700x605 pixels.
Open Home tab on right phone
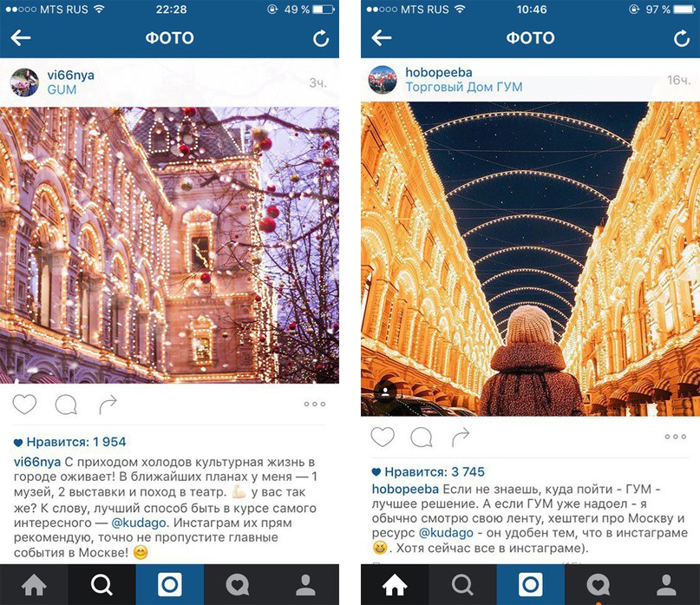click(395, 584)
